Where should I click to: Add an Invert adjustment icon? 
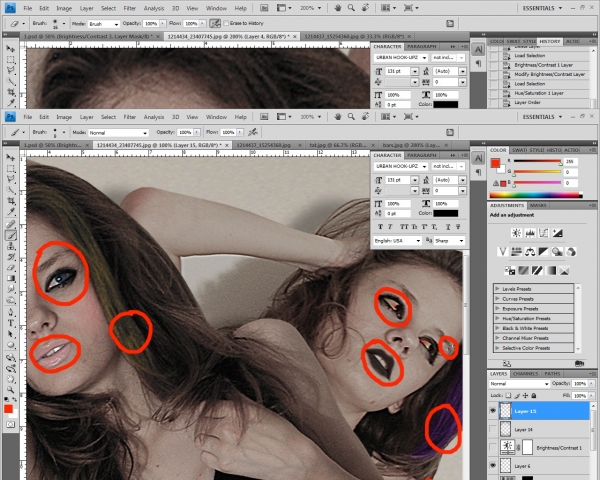510,271
